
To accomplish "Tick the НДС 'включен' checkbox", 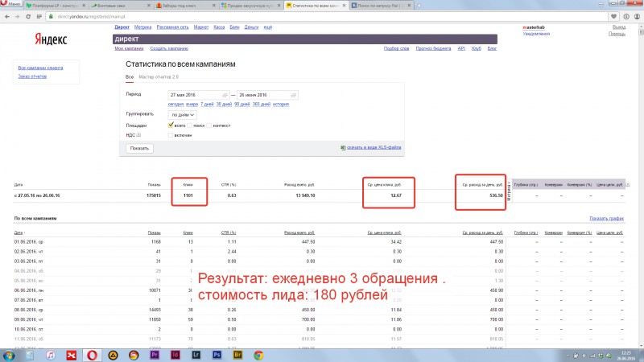I will click(171, 135).
